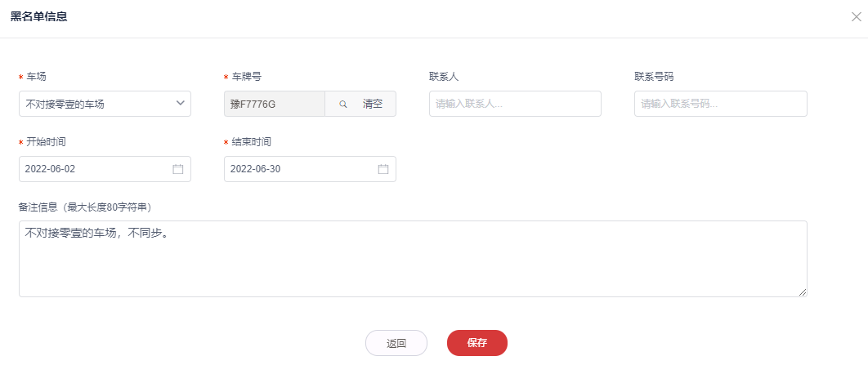Click the 开始时间 date 2022-06-02
The image size is (868, 374).
point(90,169)
